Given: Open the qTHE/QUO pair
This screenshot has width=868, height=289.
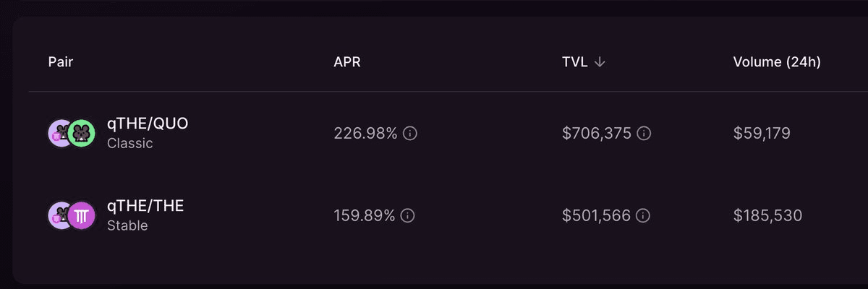Looking at the screenshot, I should (x=148, y=124).
